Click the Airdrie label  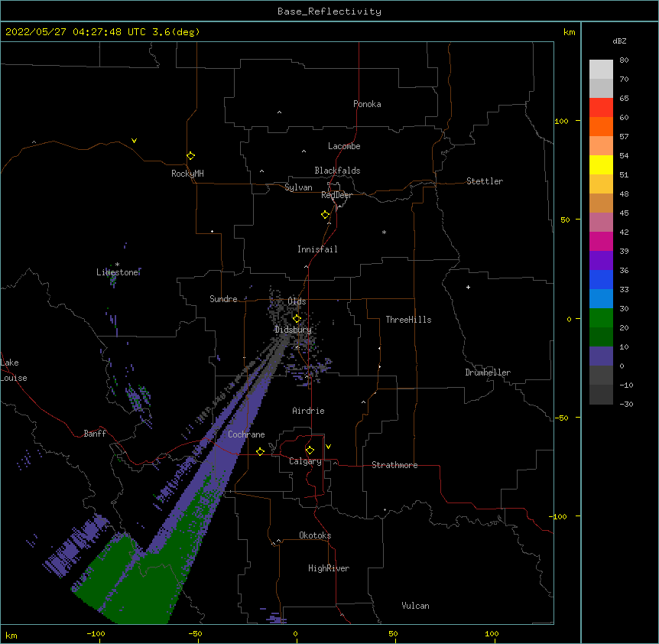coord(309,411)
